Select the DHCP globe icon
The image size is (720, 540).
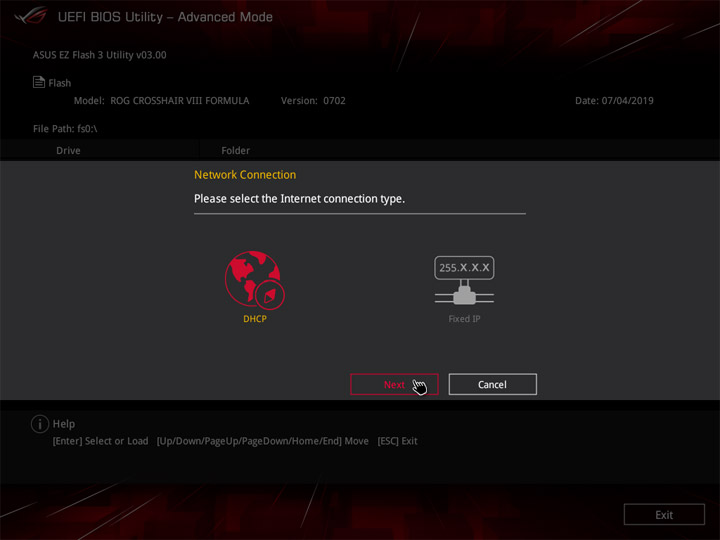pos(255,279)
